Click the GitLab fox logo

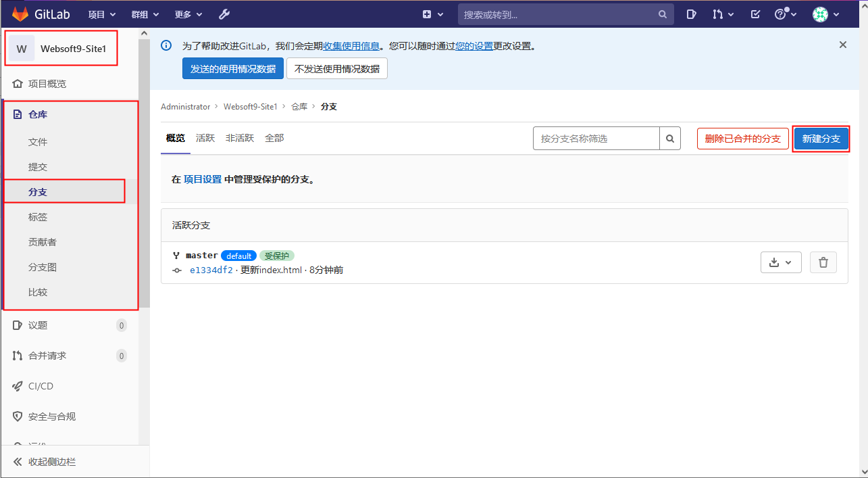(x=20, y=14)
